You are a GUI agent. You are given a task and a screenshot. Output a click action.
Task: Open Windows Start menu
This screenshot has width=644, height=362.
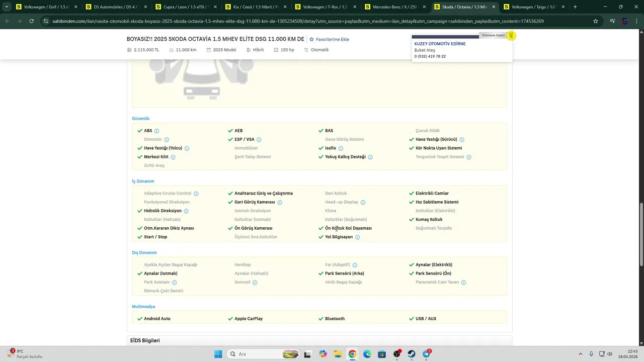click(x=218, y=354)
